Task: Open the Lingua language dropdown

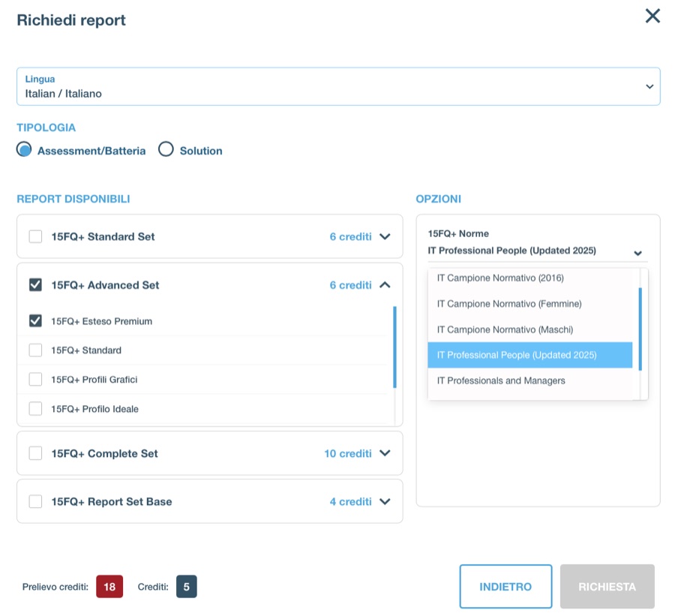Action: [x=338, y=86]
